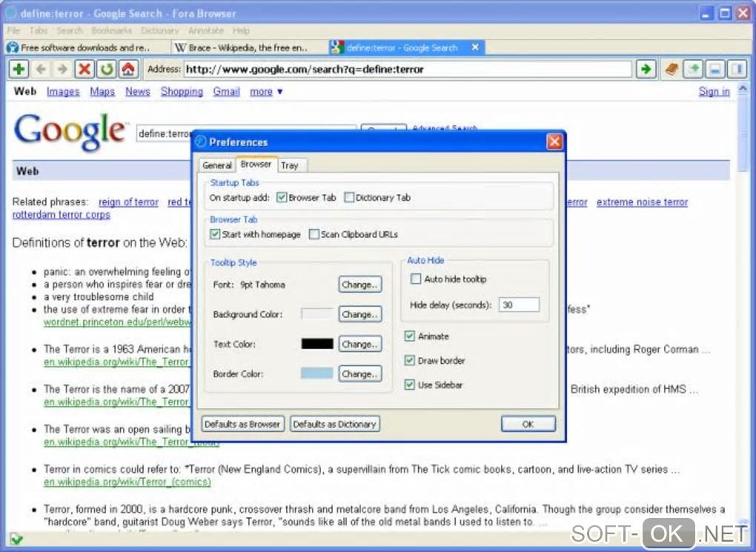Toggle Start with homepage checkbox

pos(215,234)
